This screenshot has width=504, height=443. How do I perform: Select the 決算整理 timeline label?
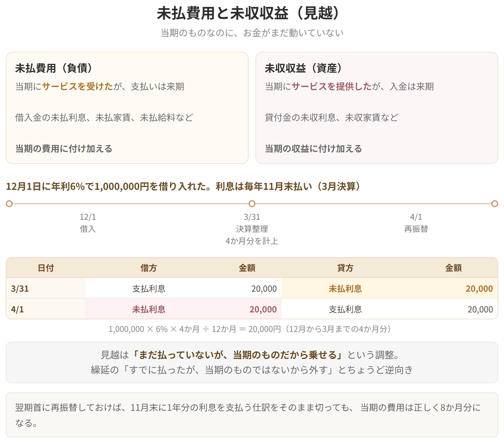[x=252, y=229]
